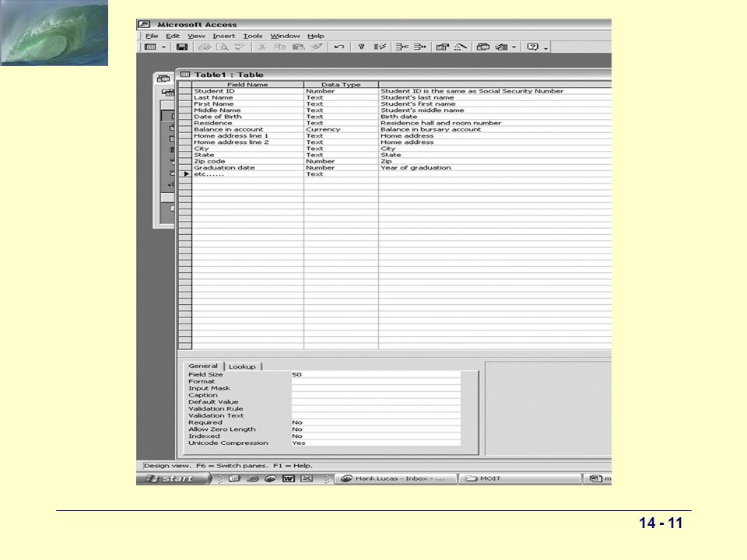The image size is (747, 560).
Task: Expand the New Object dropdown arrow
Action: pos(514,47)
